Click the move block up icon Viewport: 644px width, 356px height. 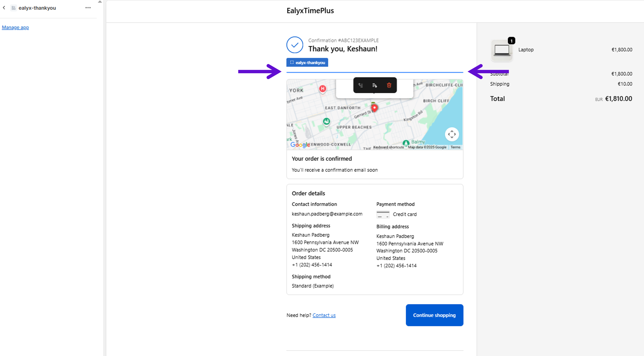tap(360, 85)
